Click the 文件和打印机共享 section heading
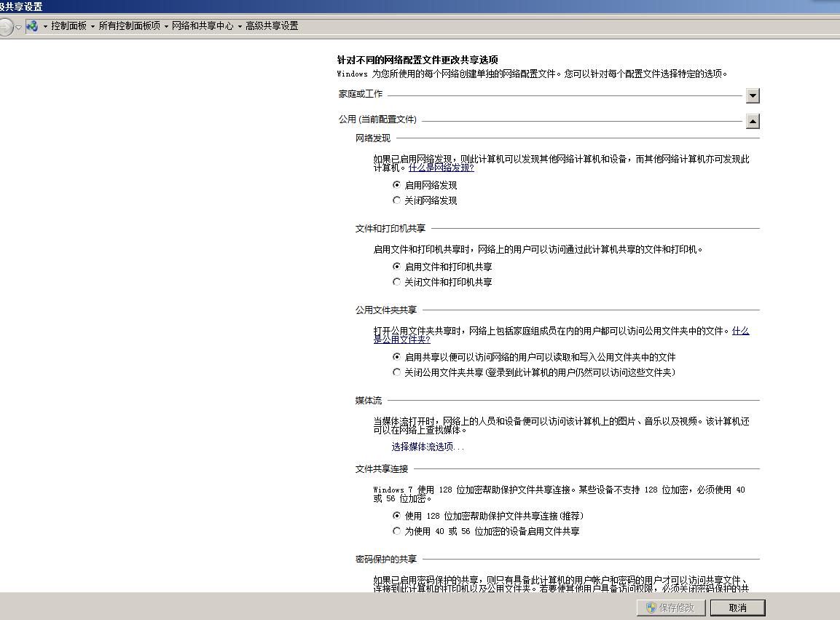 pyautogui.click(x=390, y=229)
